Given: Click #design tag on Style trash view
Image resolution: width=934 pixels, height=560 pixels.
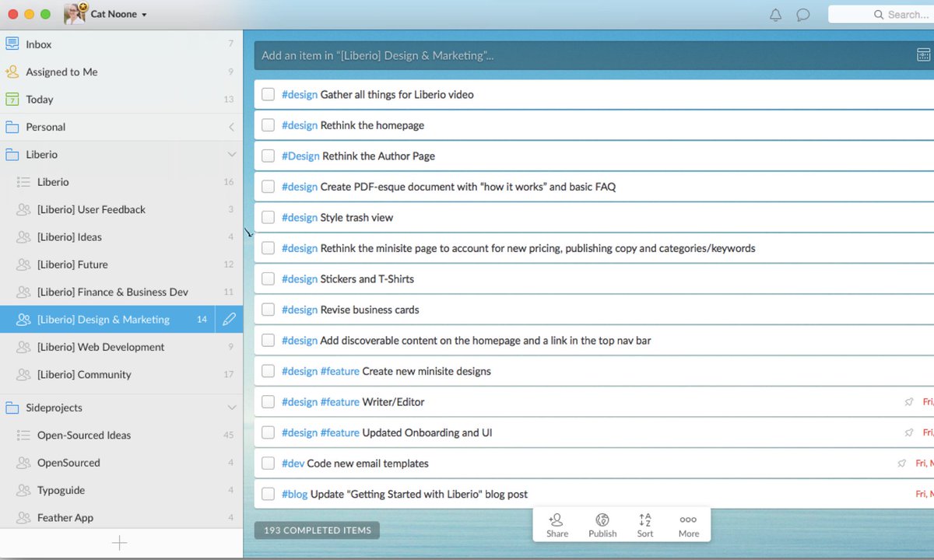Looking at the screenshot, I should (300, 218).
